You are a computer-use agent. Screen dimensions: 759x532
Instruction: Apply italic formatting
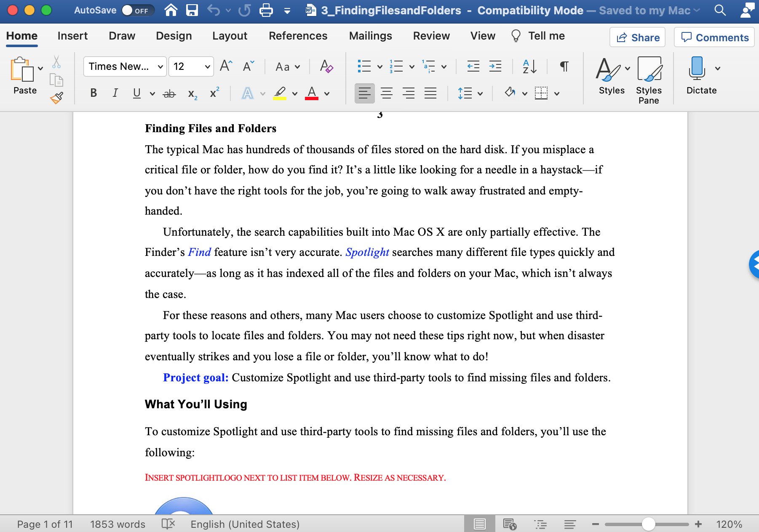[115, 93]
